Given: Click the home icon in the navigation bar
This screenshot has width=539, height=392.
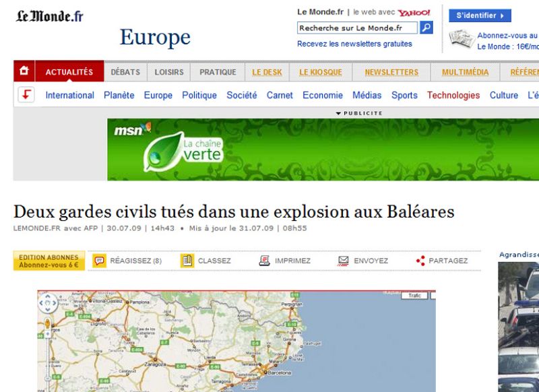Looking at the screenshot, I should tap(24, 71).
